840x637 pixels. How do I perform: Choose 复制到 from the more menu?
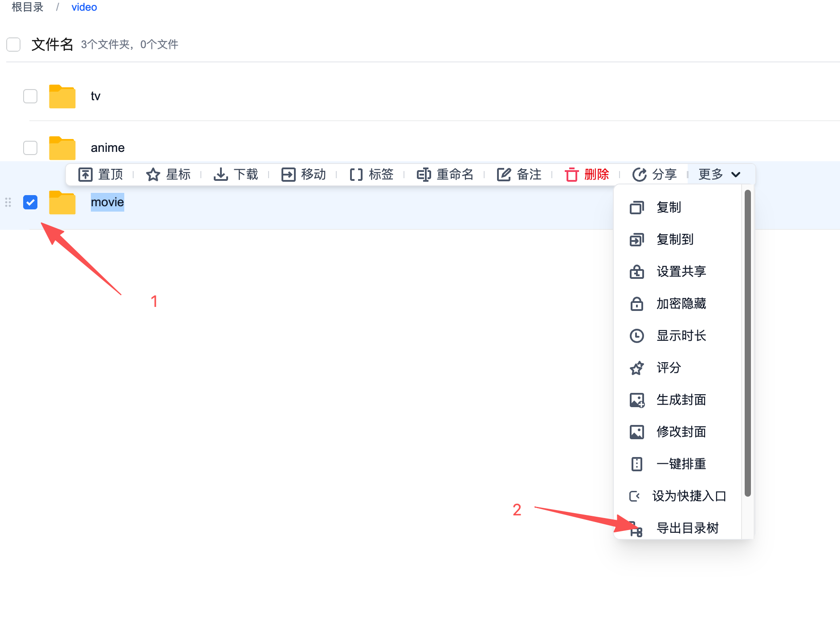coord(675,240)
